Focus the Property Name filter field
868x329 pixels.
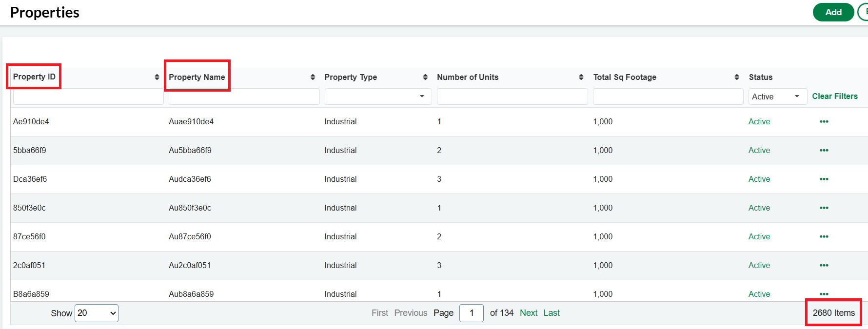coord(244,97)
